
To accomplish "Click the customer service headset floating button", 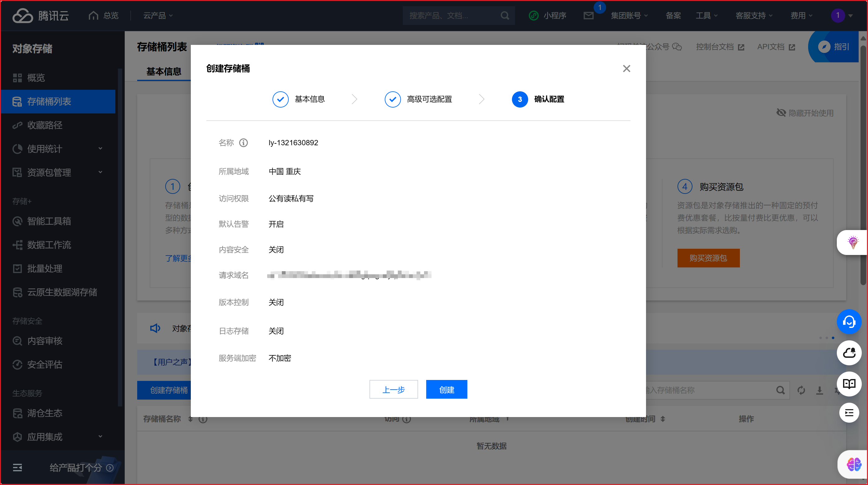I will point(849,322).
